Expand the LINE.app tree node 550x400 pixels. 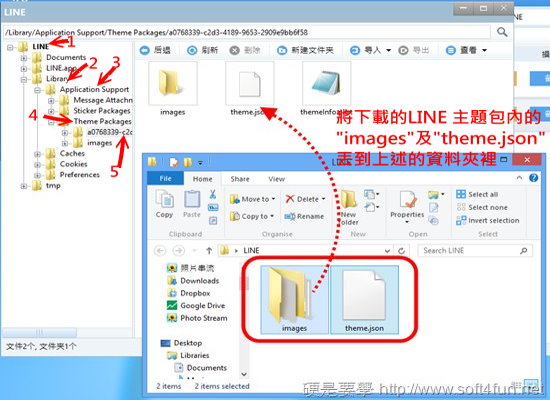[24, 68]
